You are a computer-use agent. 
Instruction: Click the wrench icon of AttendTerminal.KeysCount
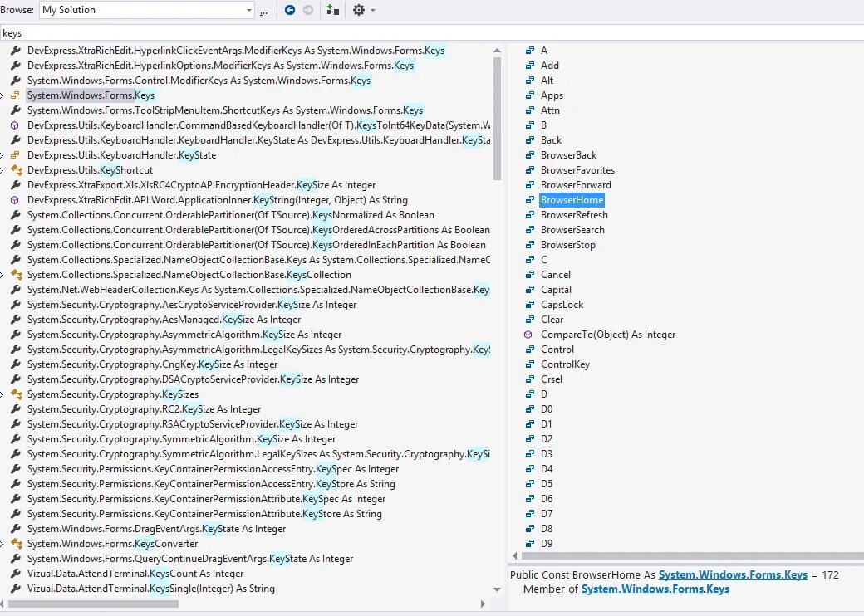pyautogui.click(x=16, y=574)
